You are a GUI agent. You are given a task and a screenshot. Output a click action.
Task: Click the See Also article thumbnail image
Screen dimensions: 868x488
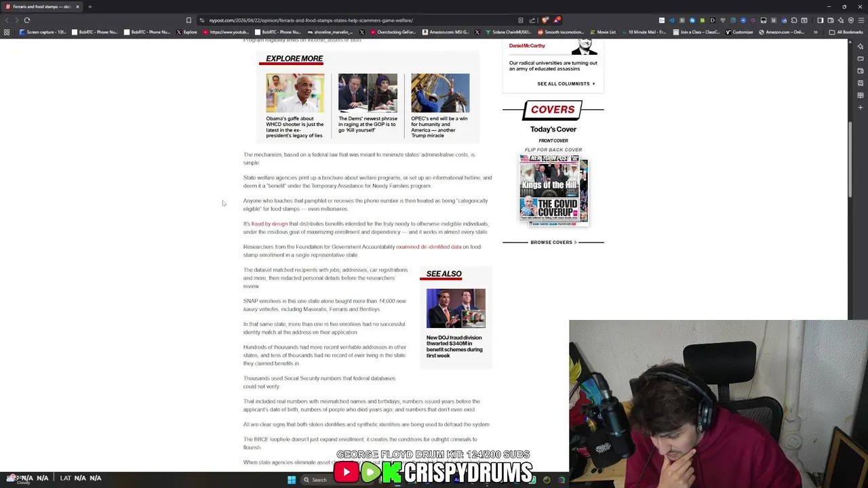(x=456, y=308)
